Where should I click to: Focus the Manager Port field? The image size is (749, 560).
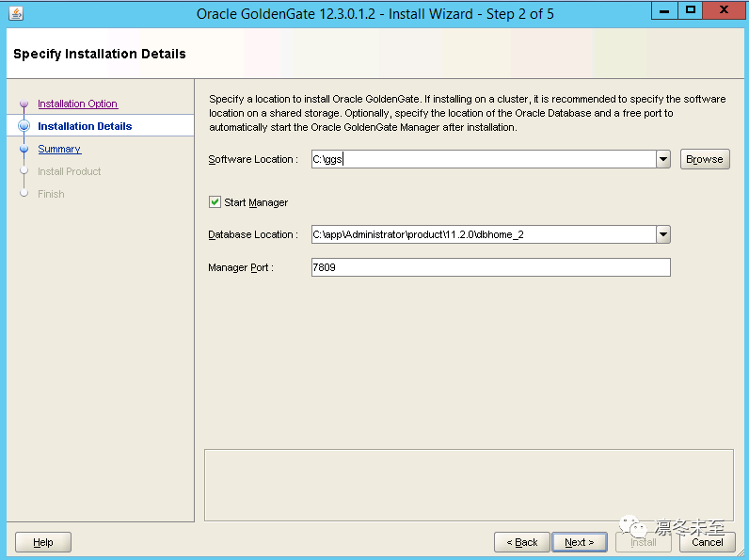[490, 267]
